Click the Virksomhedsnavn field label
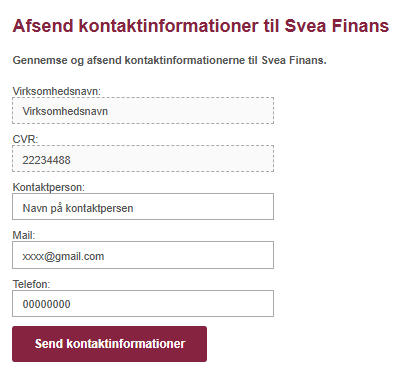Image resolution: width=410 pixels, height=375 pixels. 56,91
